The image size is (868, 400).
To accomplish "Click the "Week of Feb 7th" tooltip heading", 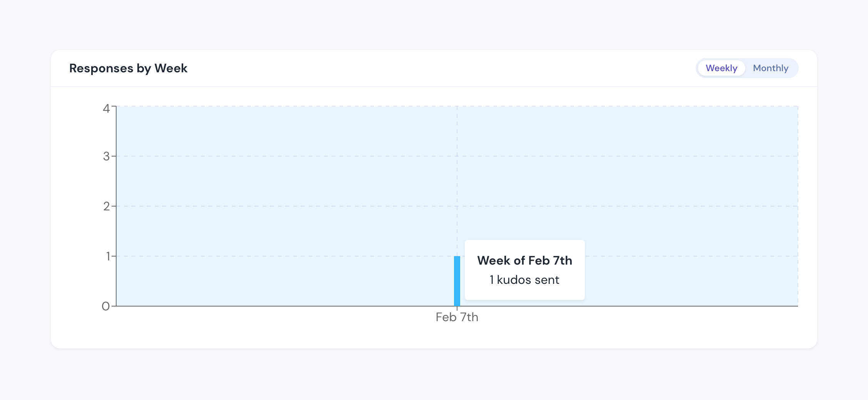I will click(524, 260).
